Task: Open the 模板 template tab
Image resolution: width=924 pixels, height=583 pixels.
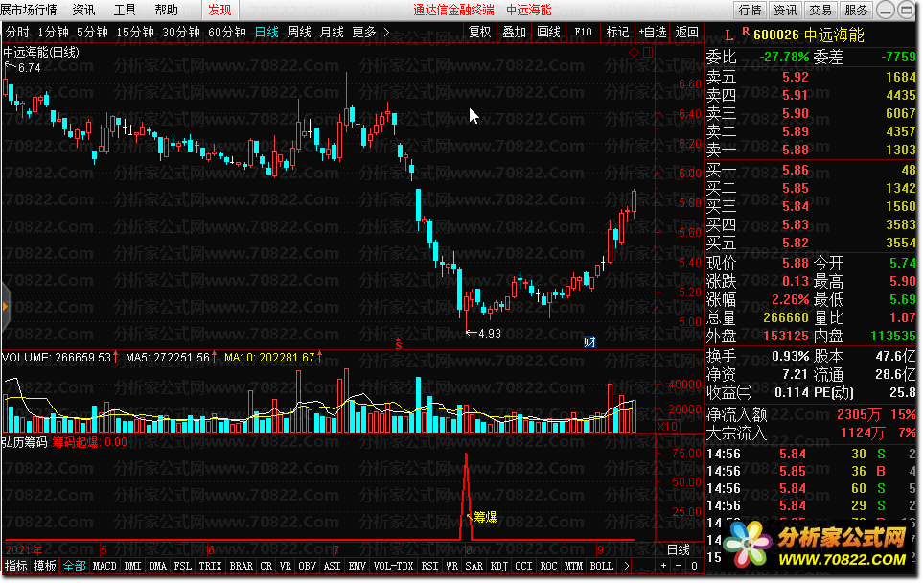Action: pos(45,566)
